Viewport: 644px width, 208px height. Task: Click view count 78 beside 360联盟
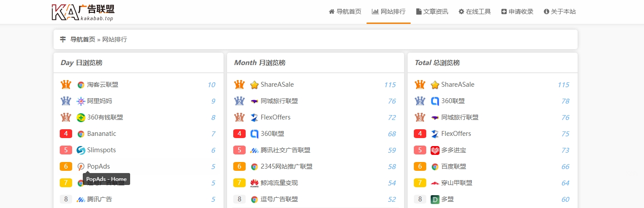(565, 101)
